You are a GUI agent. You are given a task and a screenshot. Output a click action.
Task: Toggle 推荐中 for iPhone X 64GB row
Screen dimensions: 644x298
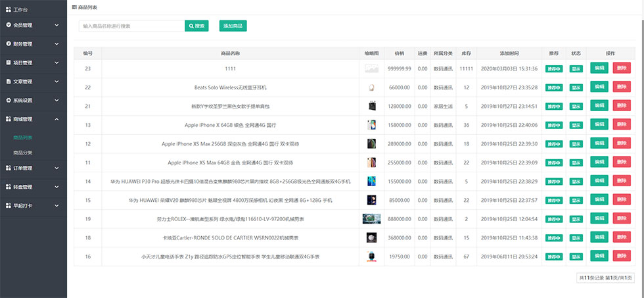click(x=554, y=125)
